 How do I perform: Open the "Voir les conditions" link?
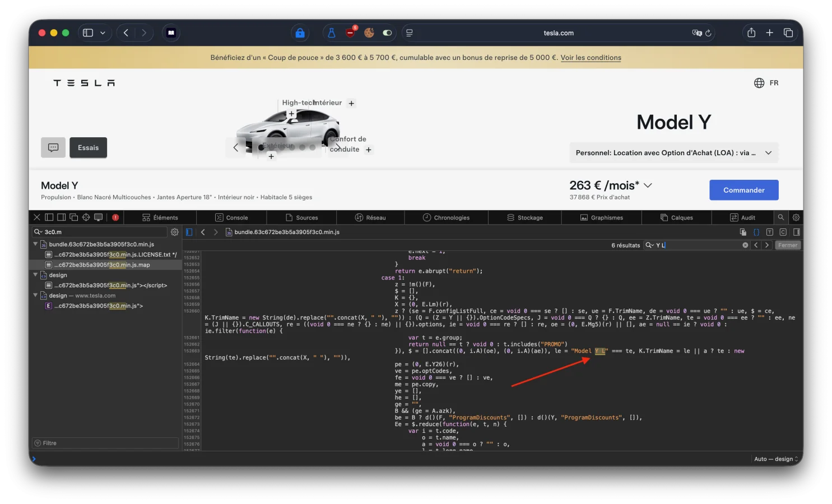pos(591,58)
